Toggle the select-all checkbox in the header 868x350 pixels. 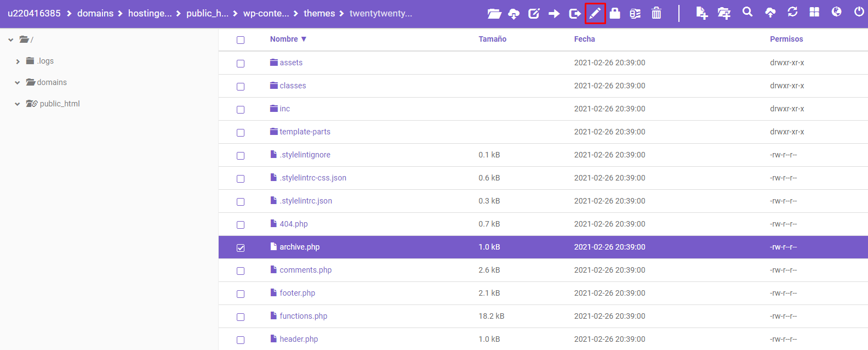coord(241,40)
